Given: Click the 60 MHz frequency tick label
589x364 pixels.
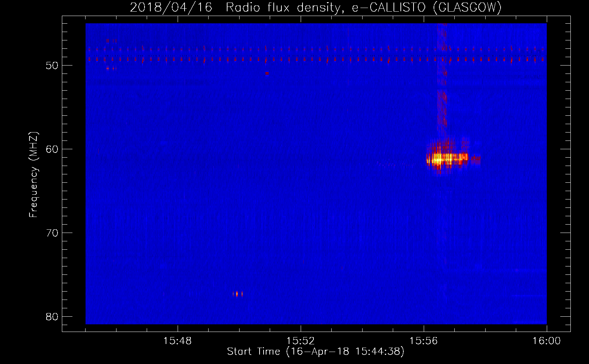Looking at the screenshot, I should click(x=52, y=149).
